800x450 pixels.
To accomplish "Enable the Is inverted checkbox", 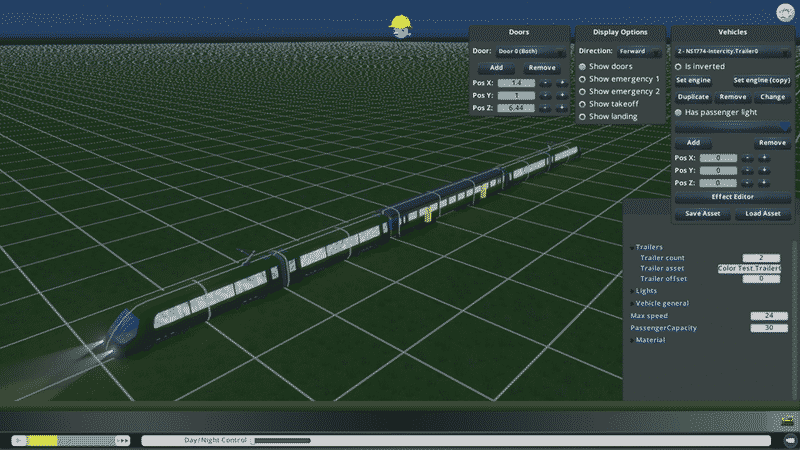I will click(x=679, y=66).
